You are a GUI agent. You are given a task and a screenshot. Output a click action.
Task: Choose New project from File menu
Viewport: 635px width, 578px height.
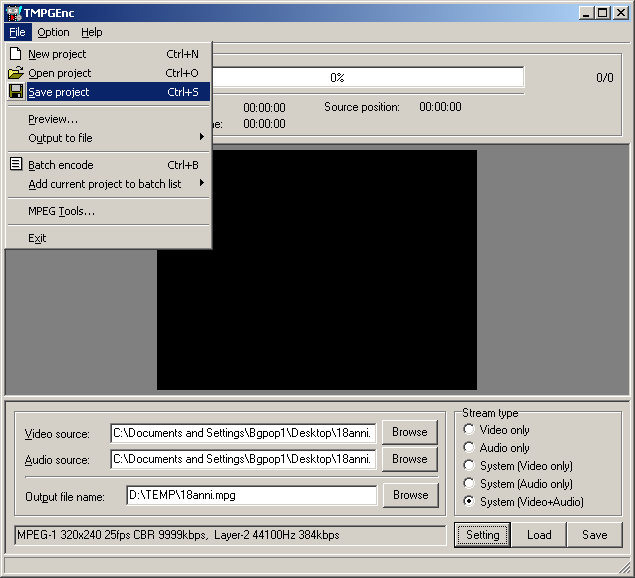[x=109, y=54]
